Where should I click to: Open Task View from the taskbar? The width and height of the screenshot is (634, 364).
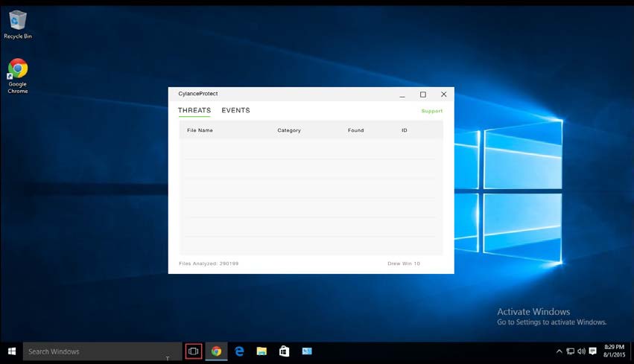pos(194,351)
